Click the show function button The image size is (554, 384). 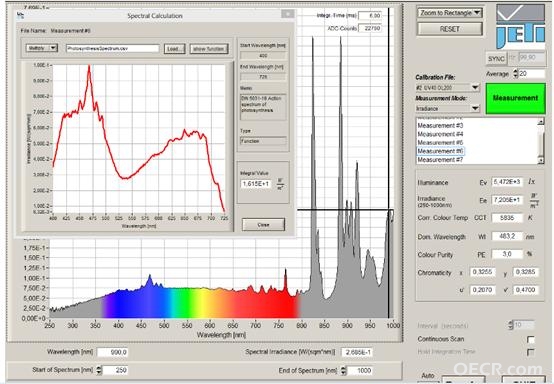point(209,49)
